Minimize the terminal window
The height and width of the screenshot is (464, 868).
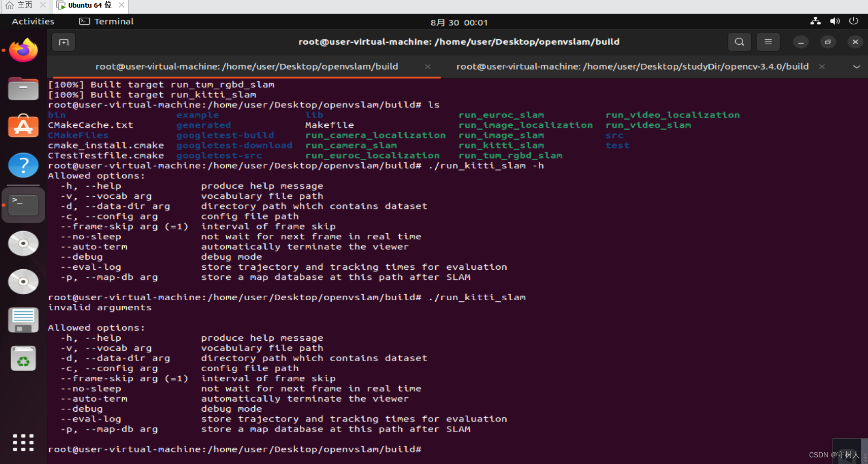coord(801,42)
